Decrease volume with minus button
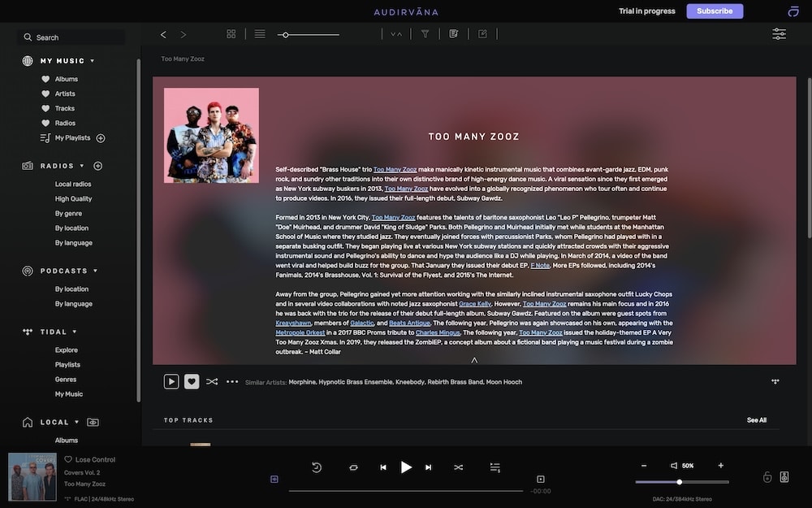This screenshot has height=508, width=812. pos(644,466)
